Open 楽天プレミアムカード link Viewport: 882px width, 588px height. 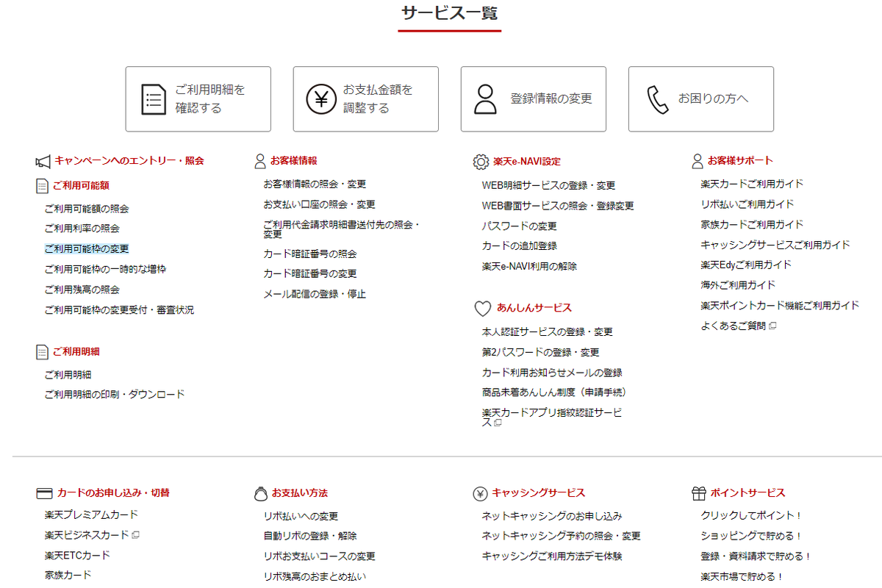[x=91, y=514]
